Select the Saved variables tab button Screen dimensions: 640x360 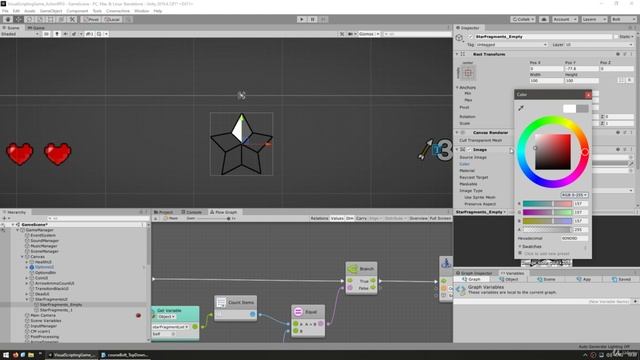pyautogui.click(x=621, y=280)
